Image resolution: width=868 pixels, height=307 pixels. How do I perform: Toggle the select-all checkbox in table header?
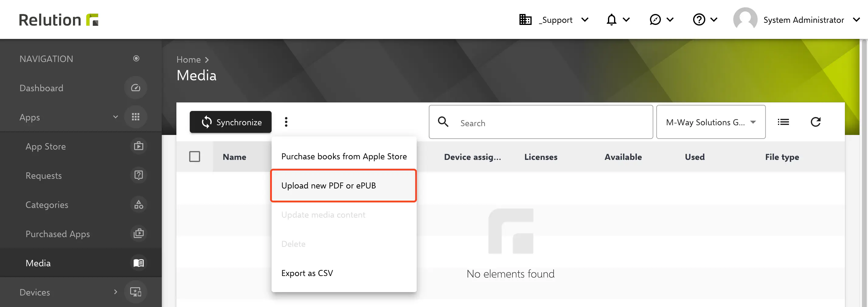[194, 157]
